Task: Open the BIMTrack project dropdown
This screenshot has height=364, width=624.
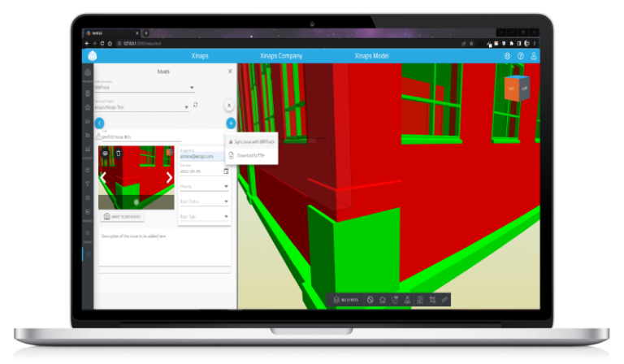Action: point(141,106)
